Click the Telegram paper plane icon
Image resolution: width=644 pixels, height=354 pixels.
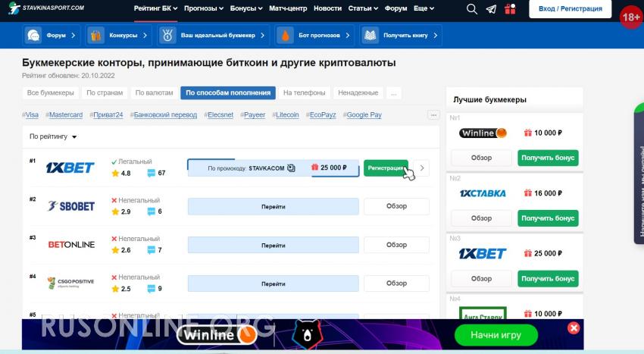(x=491, y=9)
